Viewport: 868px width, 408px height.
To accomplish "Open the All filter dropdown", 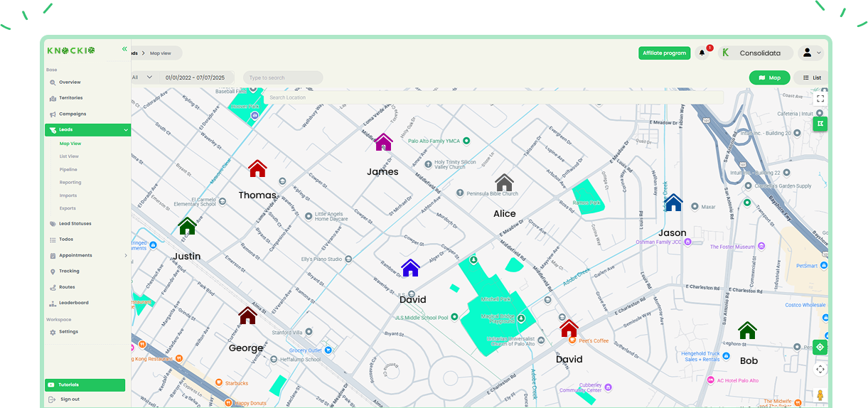I will [142, 77].
